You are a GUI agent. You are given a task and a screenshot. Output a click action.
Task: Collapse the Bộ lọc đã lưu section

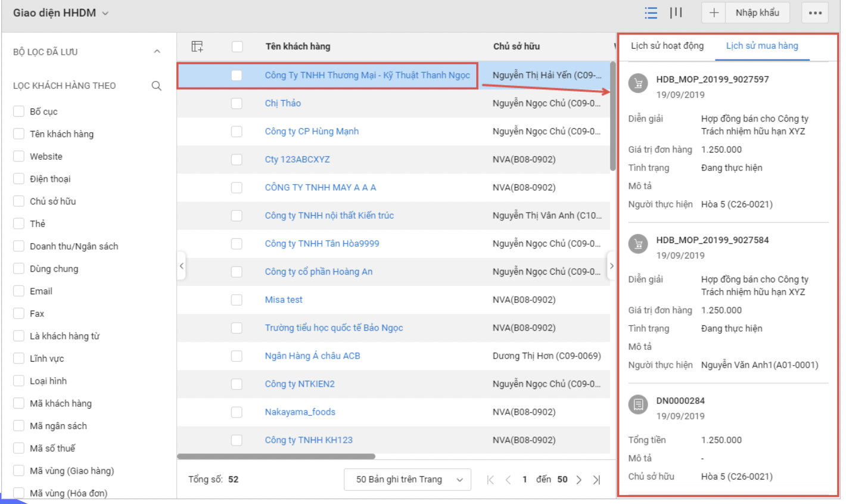pos(157,52)
